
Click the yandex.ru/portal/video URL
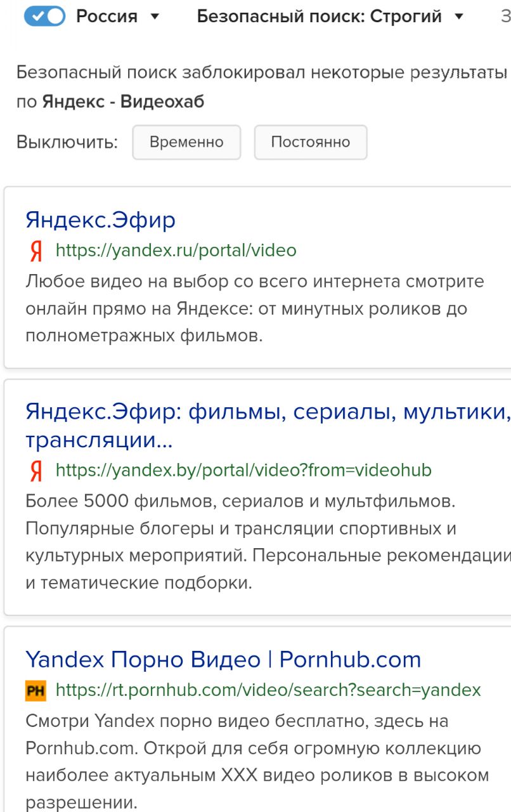coord(176,251)
